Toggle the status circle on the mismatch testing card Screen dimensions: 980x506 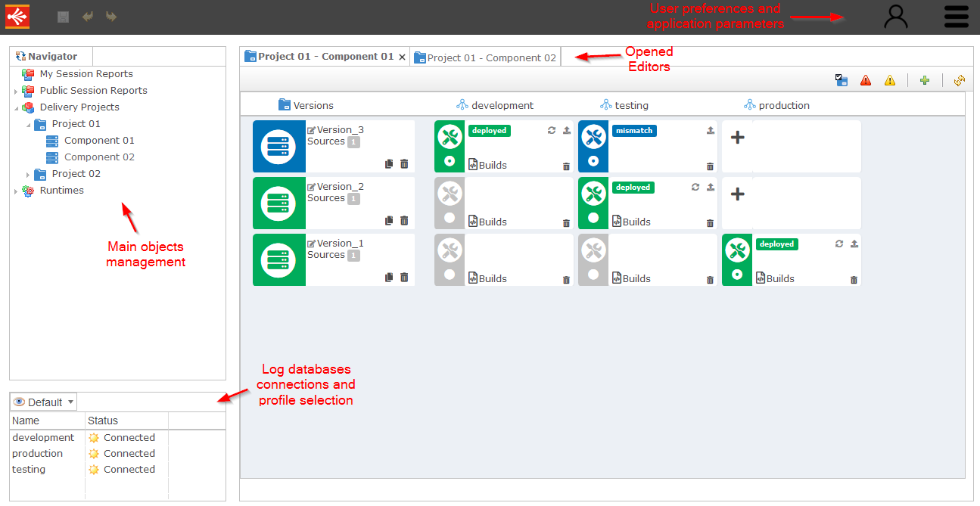click(x=593, y=160)
